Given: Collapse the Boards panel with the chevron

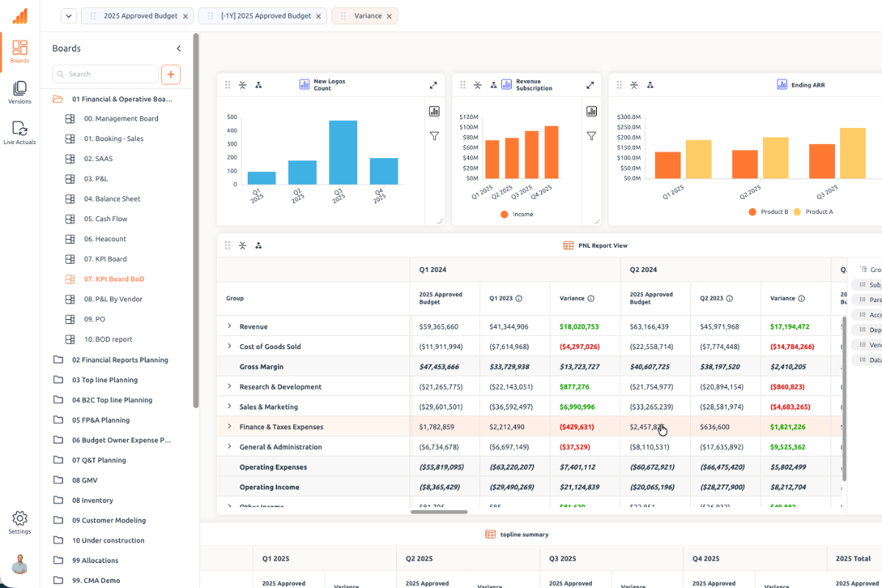Looking at the screenshot, I should 179,48.
